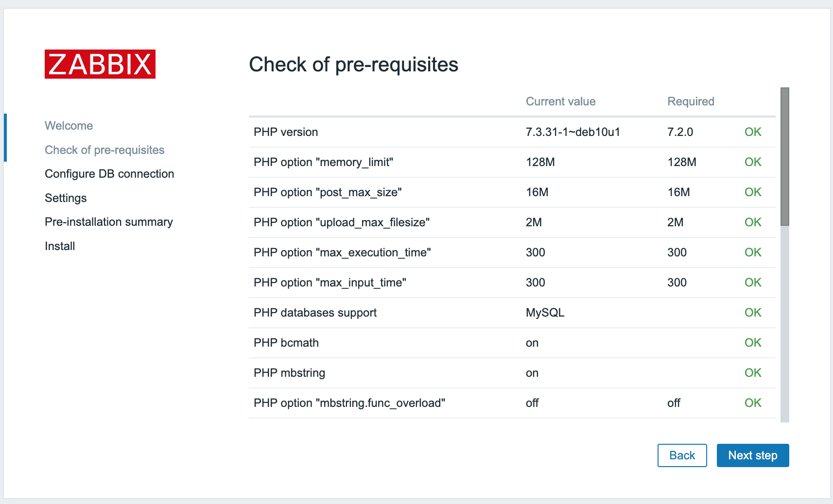
Task: Open the Settings step in sidebar
Action: point(66,198)
